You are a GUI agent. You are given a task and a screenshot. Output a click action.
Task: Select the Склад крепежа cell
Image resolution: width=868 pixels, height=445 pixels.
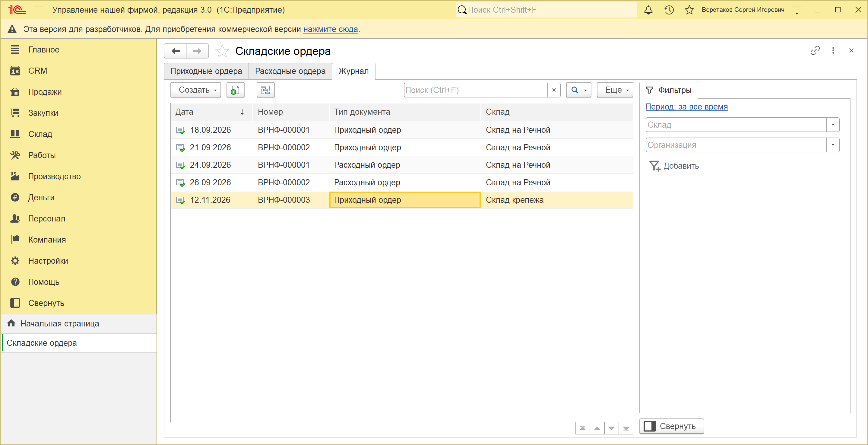(557, 200)
